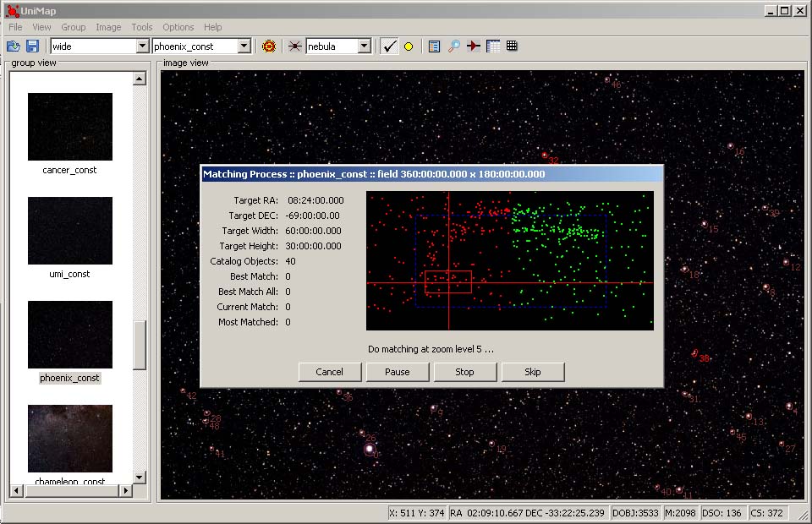
Task: Click group view scroll right arrow
Action: (x=125, y=490)
